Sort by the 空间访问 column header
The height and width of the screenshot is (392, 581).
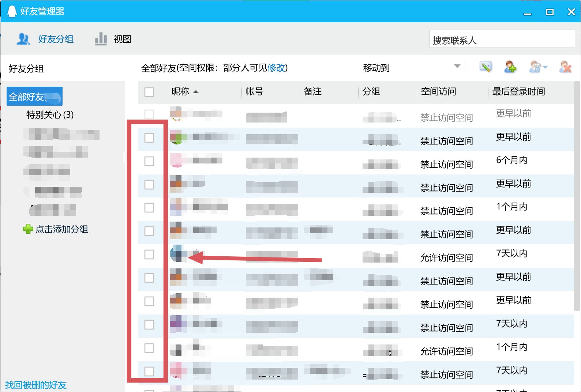click(438, 91)
